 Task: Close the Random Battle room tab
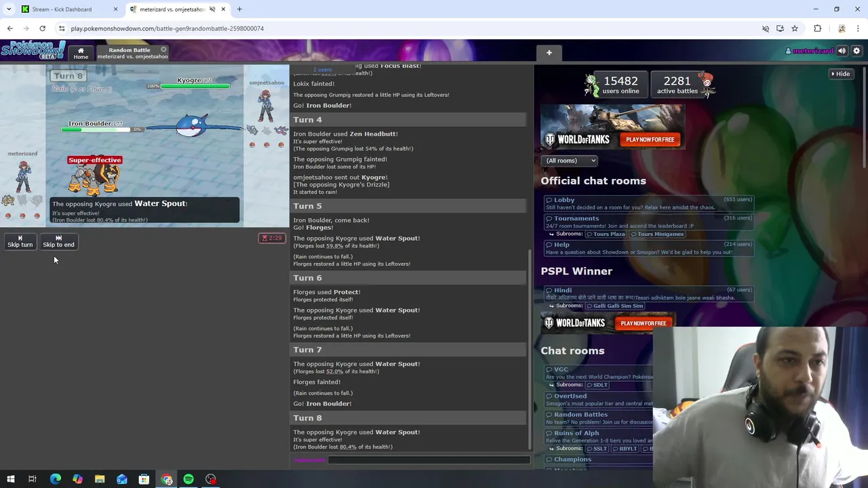tap(163, 49)
